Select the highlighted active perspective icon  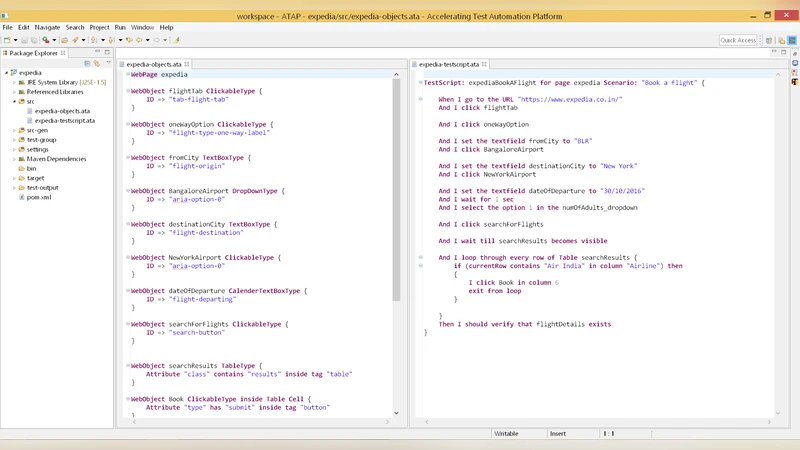coord(792,40)
